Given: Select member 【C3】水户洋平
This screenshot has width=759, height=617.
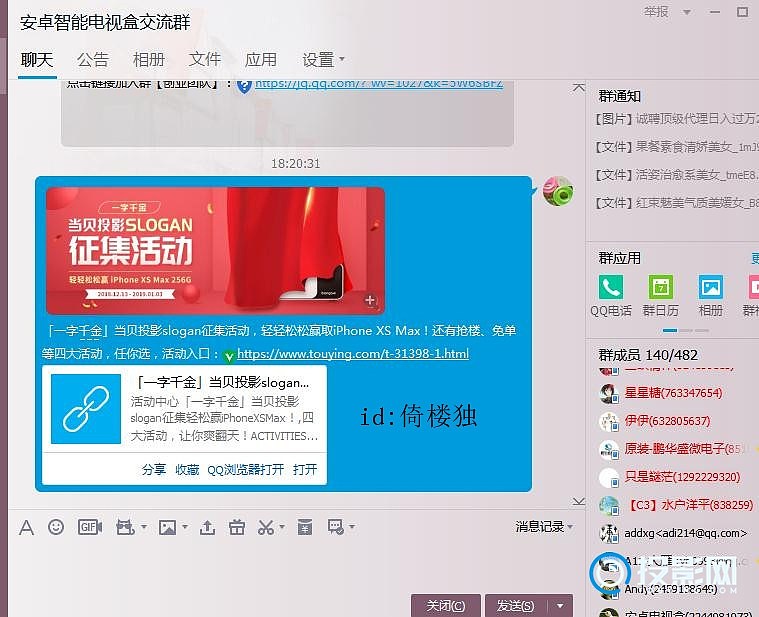Looking at the screenshot, I should point(690,505).
